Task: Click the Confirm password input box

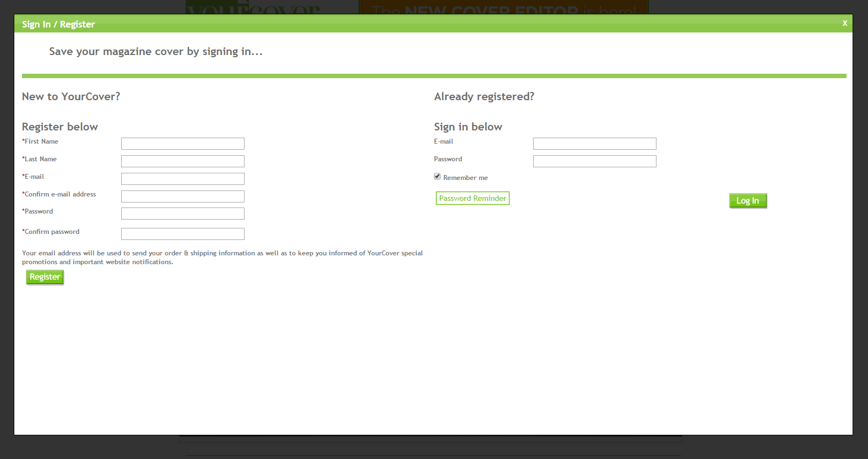Action: (x=182, y=234)
